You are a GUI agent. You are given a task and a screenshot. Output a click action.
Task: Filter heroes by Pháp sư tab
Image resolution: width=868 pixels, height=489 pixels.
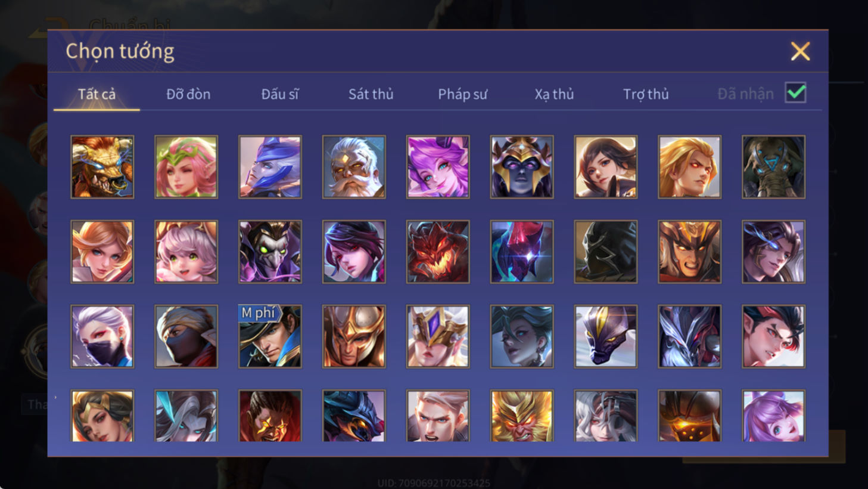463,94
